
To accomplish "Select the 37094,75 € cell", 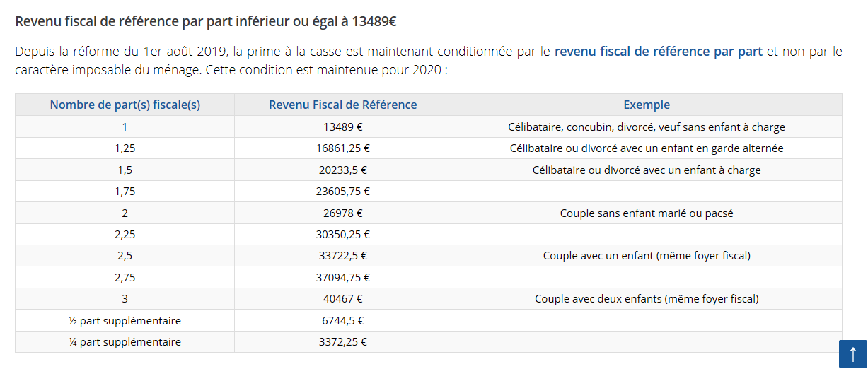I will [342, 277].
